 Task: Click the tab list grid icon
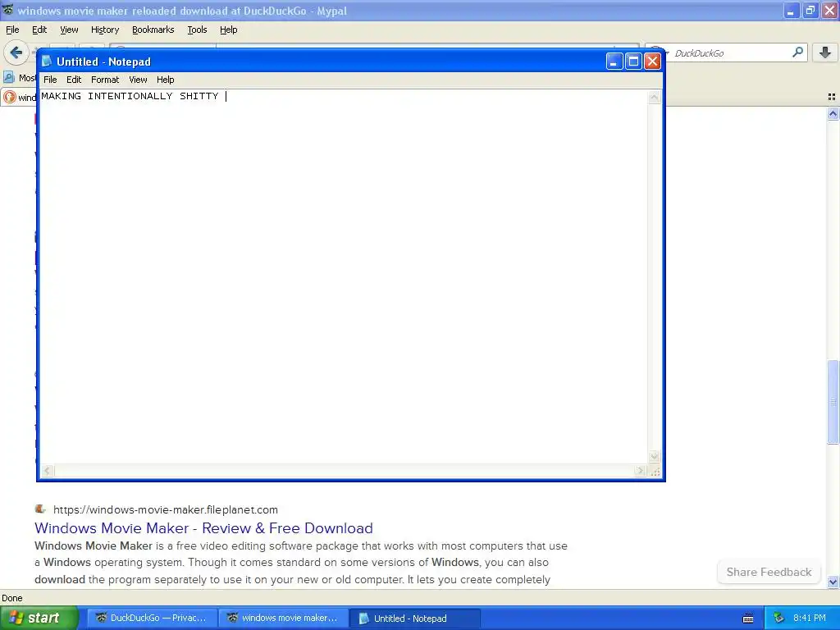tap(832, 97)
